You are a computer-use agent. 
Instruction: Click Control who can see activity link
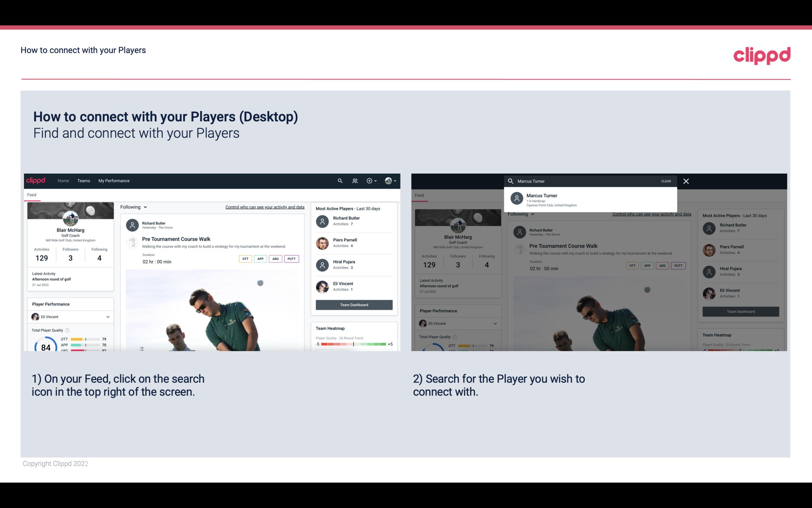click(264, 207)
